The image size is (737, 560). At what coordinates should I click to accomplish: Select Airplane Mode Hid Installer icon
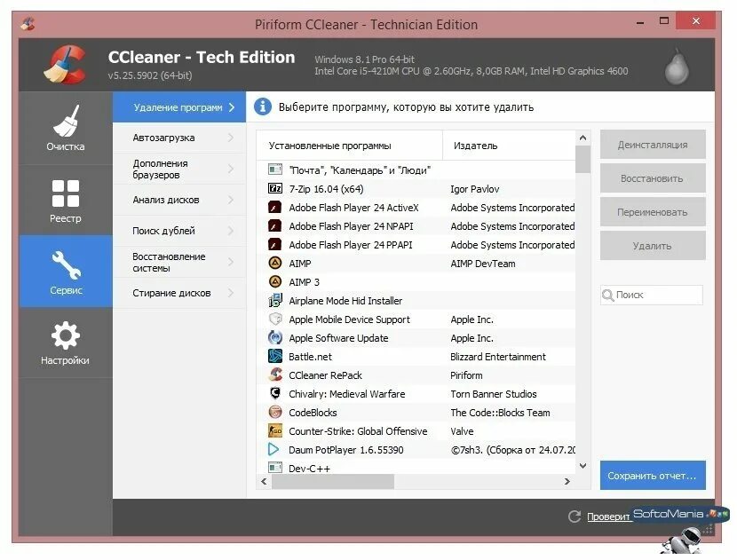pyautogui.click(x=275, y=300)
